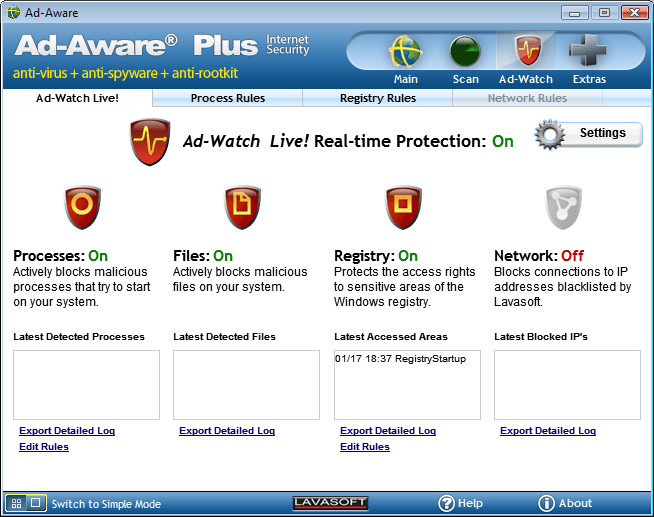Open the Extras plus icon
Viewport: 654px width, 517px height.
pos(587,50)
